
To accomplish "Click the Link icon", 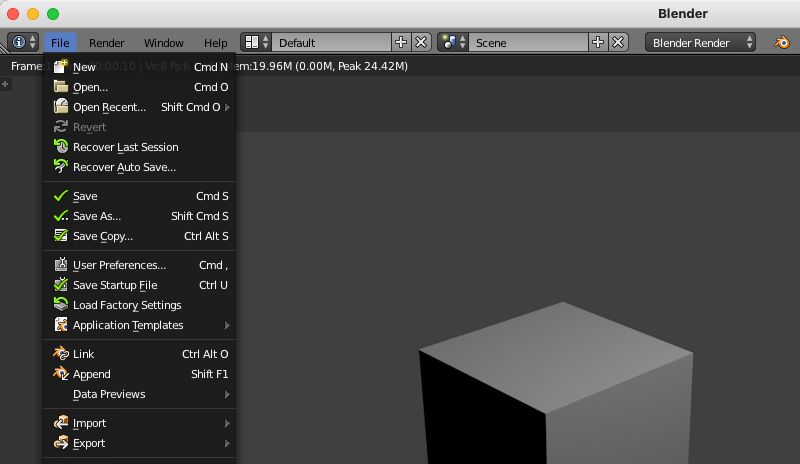I will [61, 353].
